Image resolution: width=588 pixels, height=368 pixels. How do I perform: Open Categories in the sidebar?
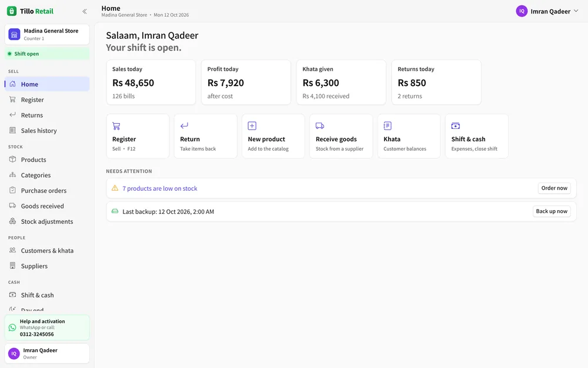pyautogui.click(x=47, y=175)
